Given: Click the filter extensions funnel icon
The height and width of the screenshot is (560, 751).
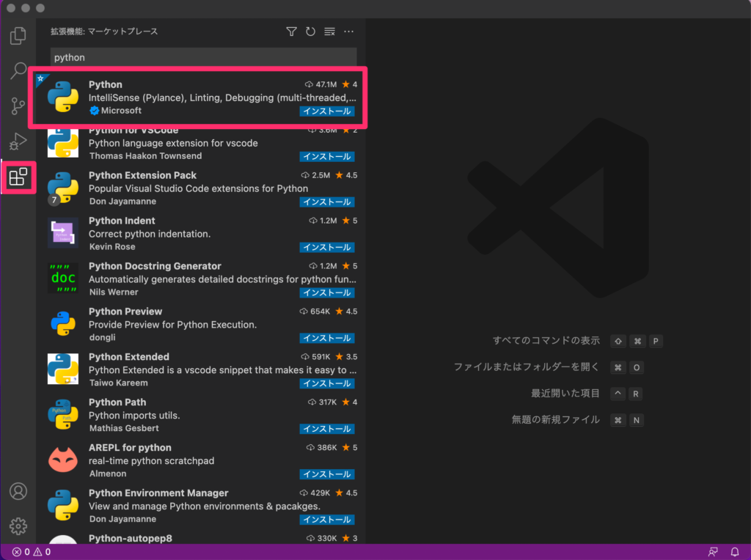Looking at the screenshot, I should click(291, 32).
